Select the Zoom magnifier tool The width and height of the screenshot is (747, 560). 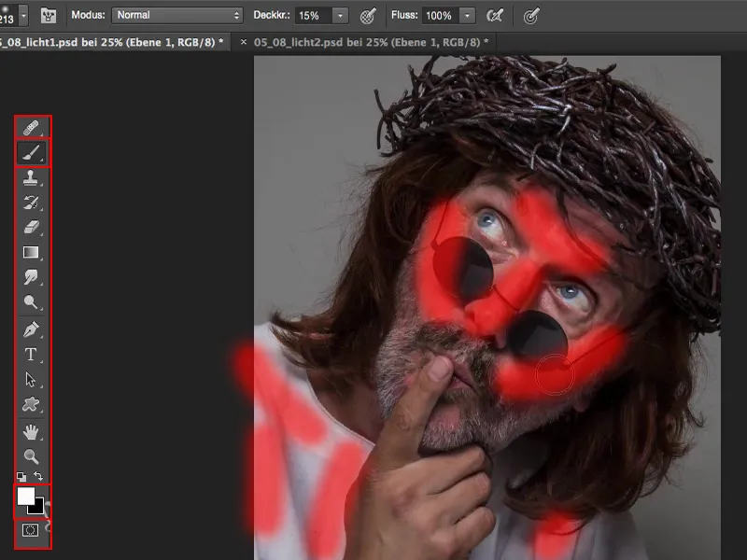tap(31, 456)
